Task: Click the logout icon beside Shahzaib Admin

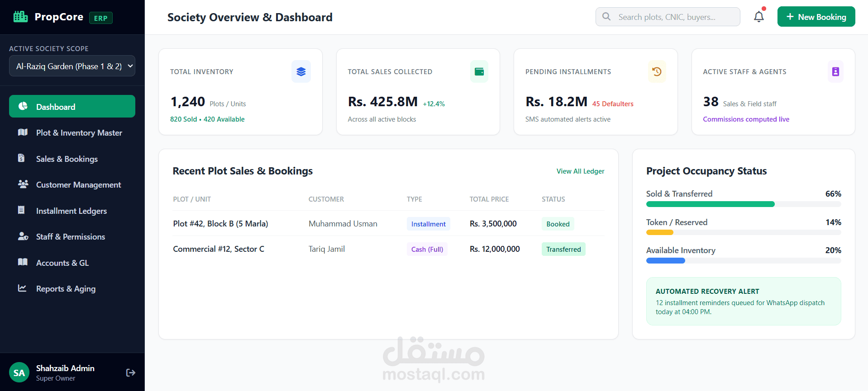Action: (131, 372)
